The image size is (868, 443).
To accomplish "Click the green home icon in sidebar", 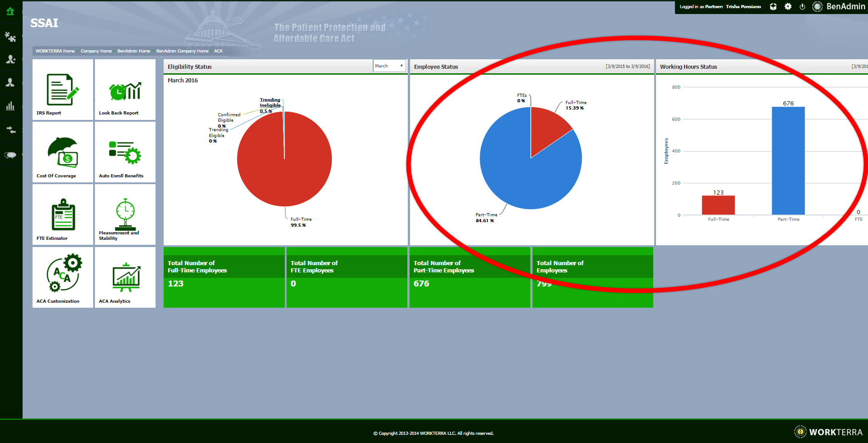I will pyautogui.click(x=10, y=11).
